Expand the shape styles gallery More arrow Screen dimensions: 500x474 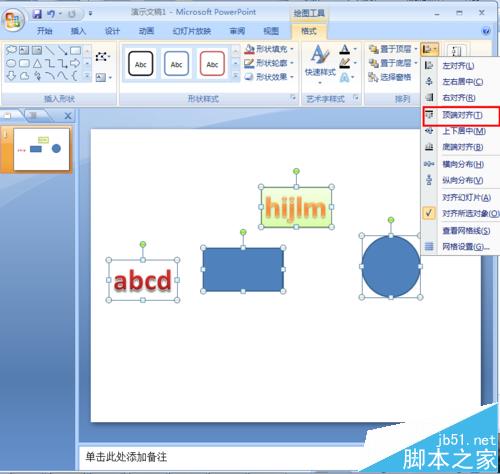(236, 76)
